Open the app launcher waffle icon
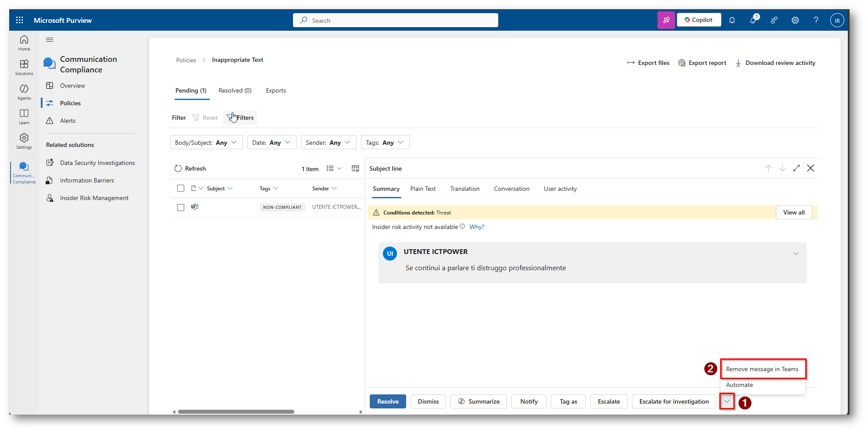This screenshot has width=868, height=433. pos(20,20)
